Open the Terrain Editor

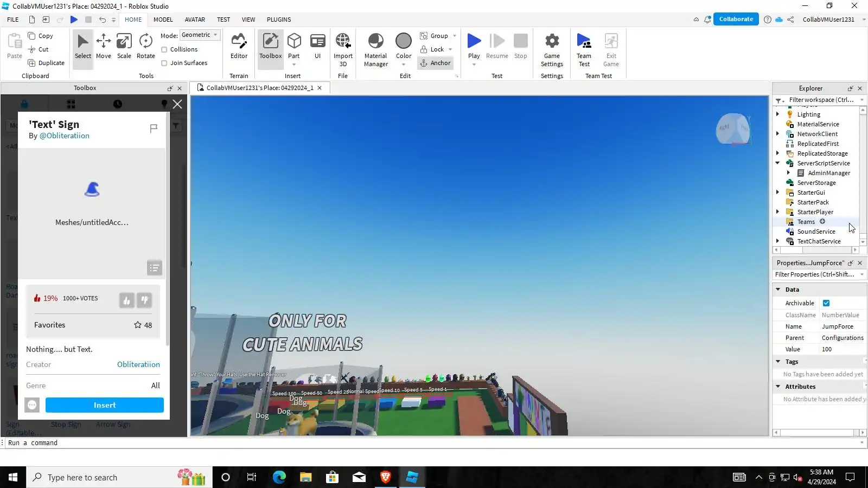[x=239, y=46]
